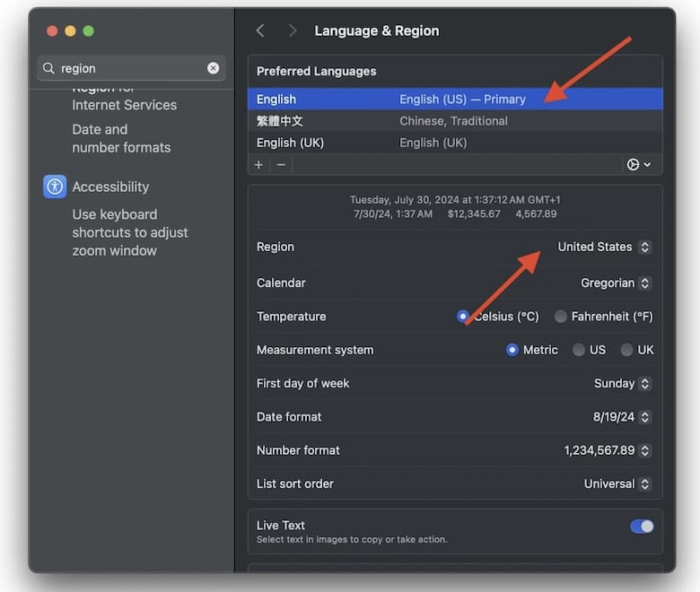Screen dimensions: 700x592
Task: Open the languages action menu
Action: pyautogui.click(x=638, y=165)
